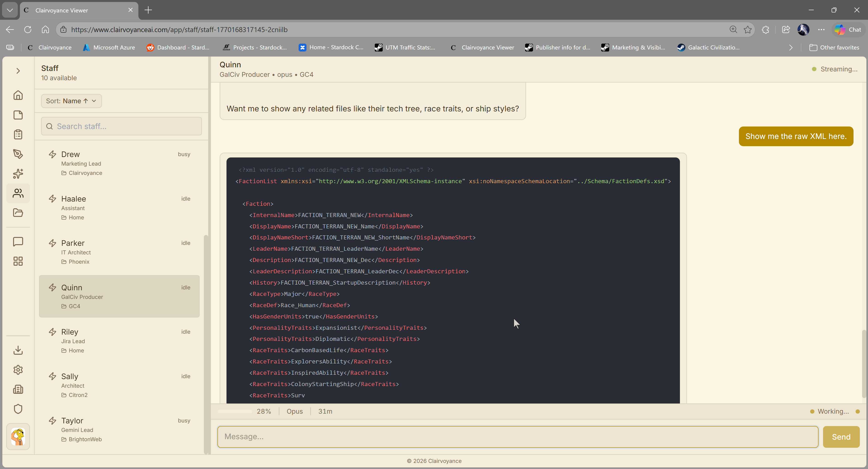868x469 pixels.
Task: Click the Message text box
Action: (518, 437)
